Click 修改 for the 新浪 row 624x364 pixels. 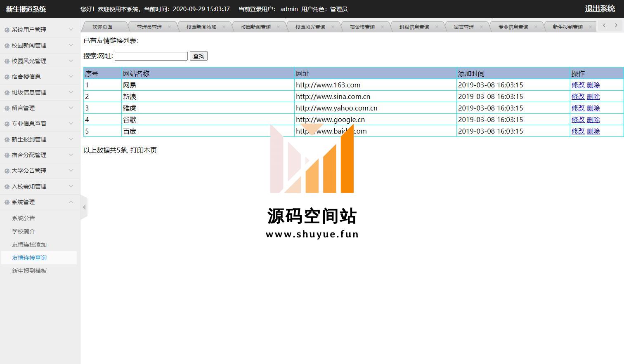pyautogui.click(x=578, y=96)
